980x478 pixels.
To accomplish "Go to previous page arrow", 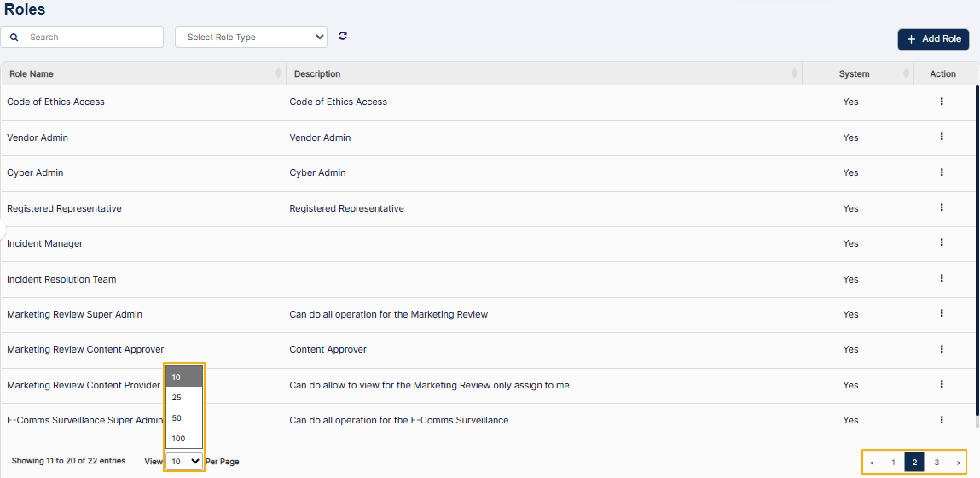I will pyautogui.click(x=871, y=463).
